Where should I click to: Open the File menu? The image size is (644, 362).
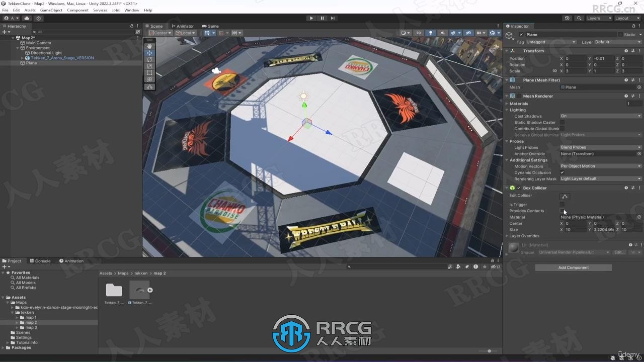[5, 10]
